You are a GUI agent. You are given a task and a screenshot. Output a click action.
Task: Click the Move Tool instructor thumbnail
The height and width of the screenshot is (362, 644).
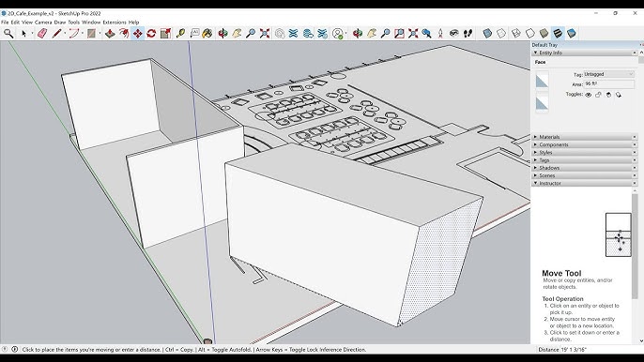tap(618, 234)
